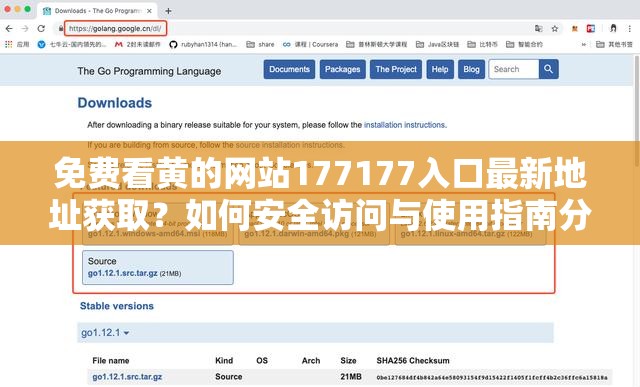Show more bookmarks via the chevron
This screenshot has width=640, height=387.
click(584, 44)
